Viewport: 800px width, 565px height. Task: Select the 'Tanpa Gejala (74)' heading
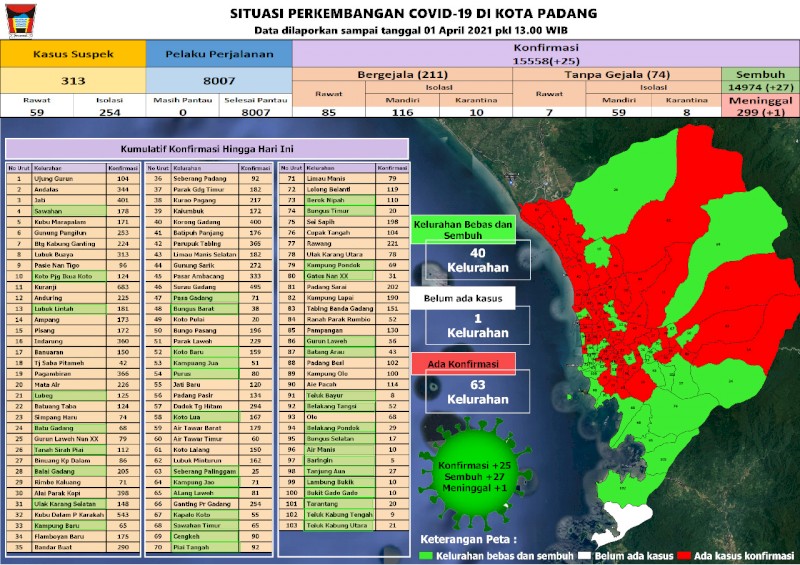617,75
